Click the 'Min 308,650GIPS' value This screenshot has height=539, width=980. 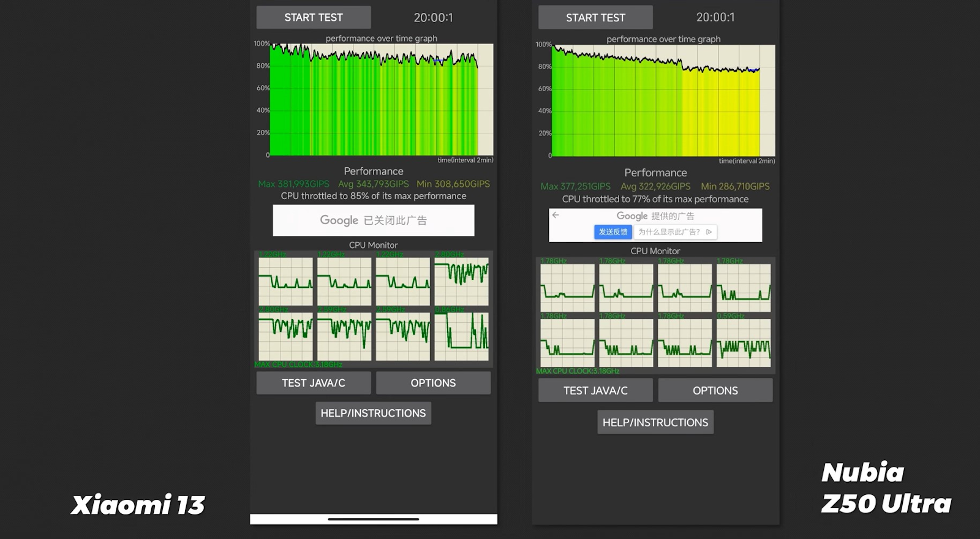coord(453,184)
